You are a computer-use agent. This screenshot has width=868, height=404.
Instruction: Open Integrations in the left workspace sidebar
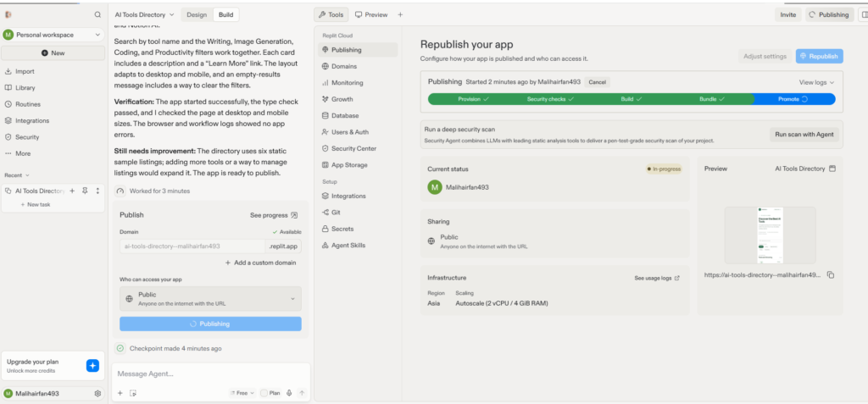[x=32, y=120]
